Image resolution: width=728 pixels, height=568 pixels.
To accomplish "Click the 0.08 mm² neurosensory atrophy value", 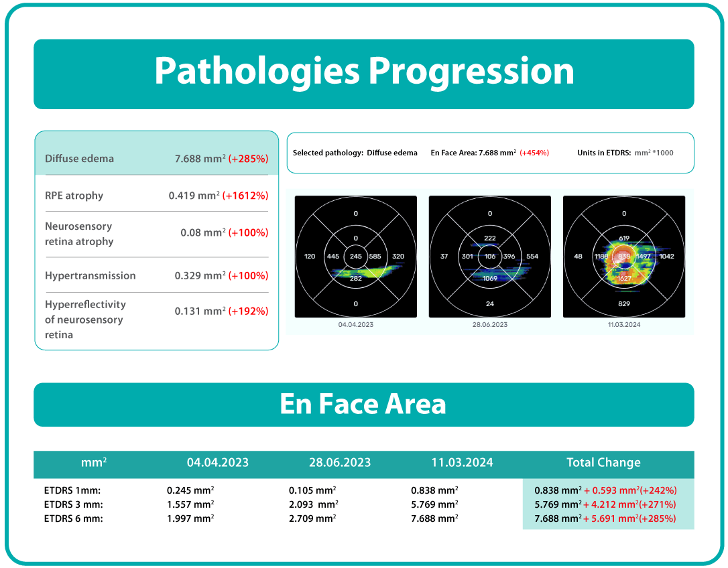I will (x=203, y=232).
